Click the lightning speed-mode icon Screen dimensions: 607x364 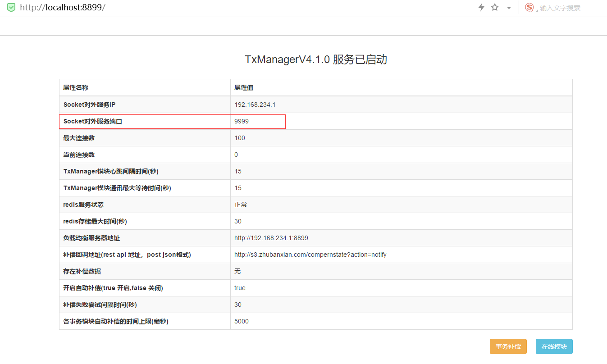click(481, 7)
